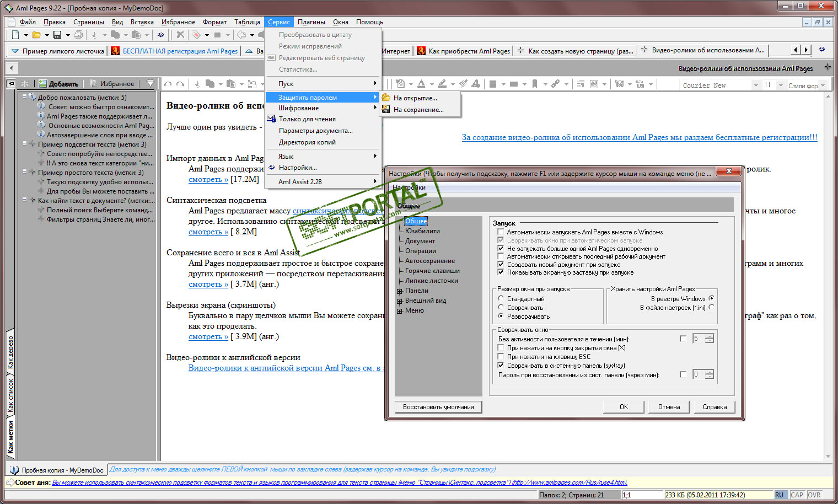Open the 'Стили фор' styles dropdown
This screenshot has width=838, height=504.
tap(823, 85)
